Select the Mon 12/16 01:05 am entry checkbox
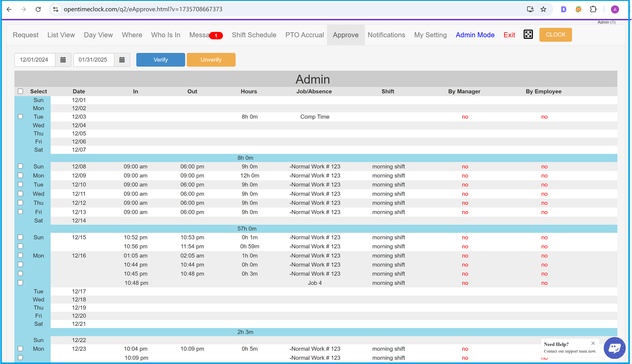 point(20,255)
